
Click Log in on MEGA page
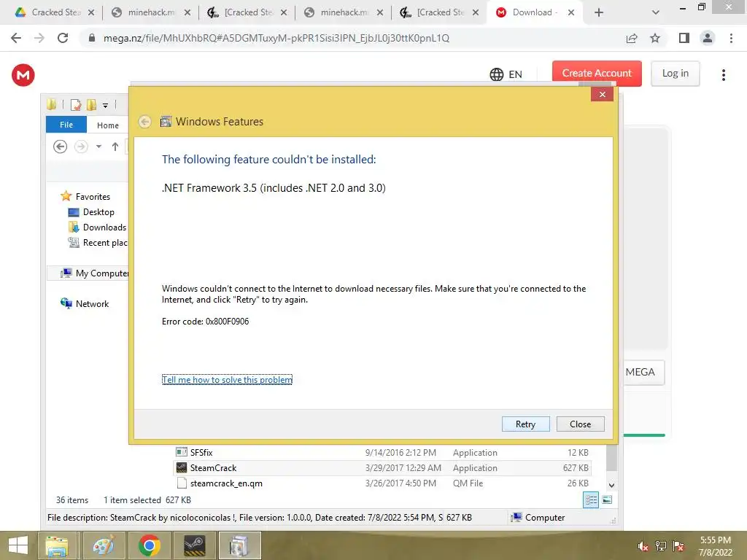(x=675, y=74)
